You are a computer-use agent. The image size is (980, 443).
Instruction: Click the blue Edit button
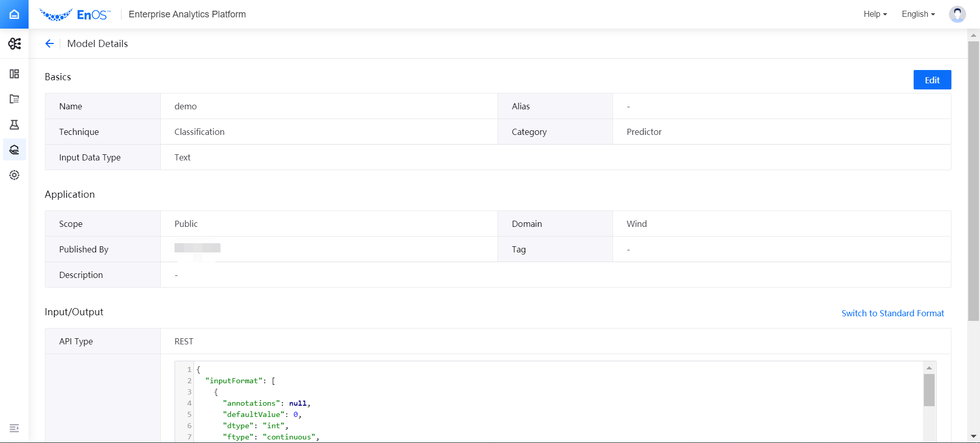932,80
